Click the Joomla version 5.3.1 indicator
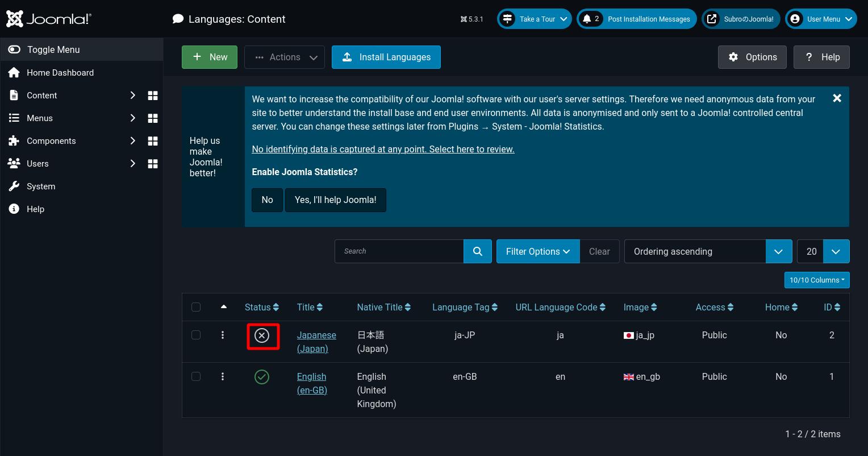Screen dimensions: 868x456 [471, 19]
